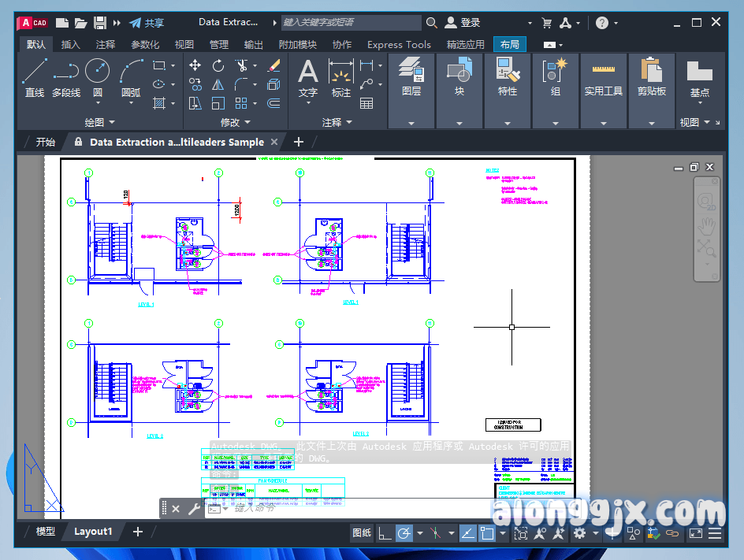Viewport: 744px width, 560px height.
Task: Select the Polyline (多段线) tool
Action: click(x=66, y=77)
